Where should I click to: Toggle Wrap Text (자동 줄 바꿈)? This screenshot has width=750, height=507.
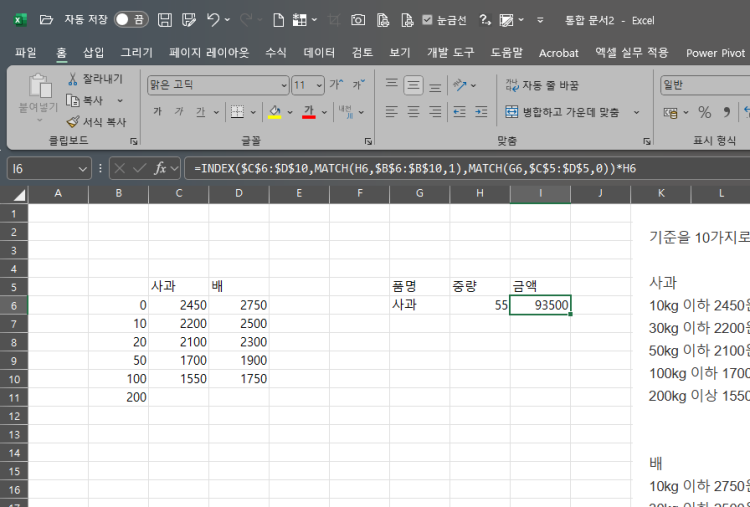coord(511,86)
